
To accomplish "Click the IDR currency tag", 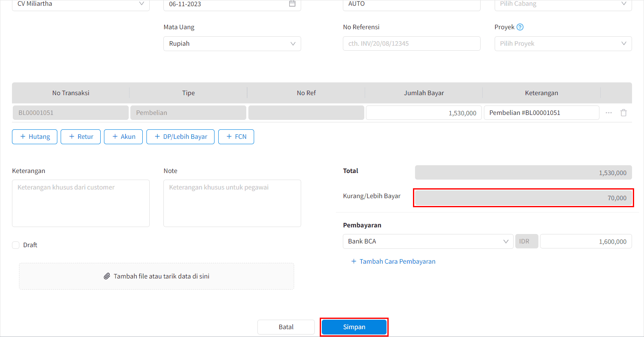I will [527, 241].
